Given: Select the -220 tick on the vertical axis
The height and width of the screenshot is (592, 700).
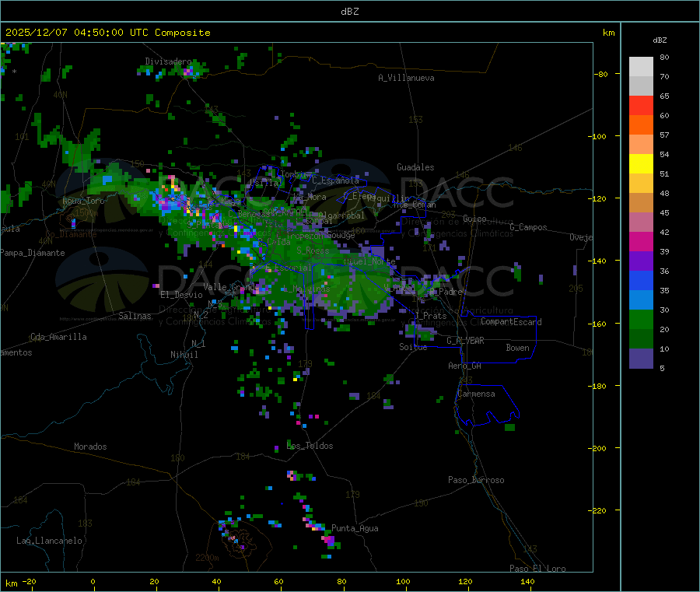Looking at the screenshot, I should tap(597, 510).
